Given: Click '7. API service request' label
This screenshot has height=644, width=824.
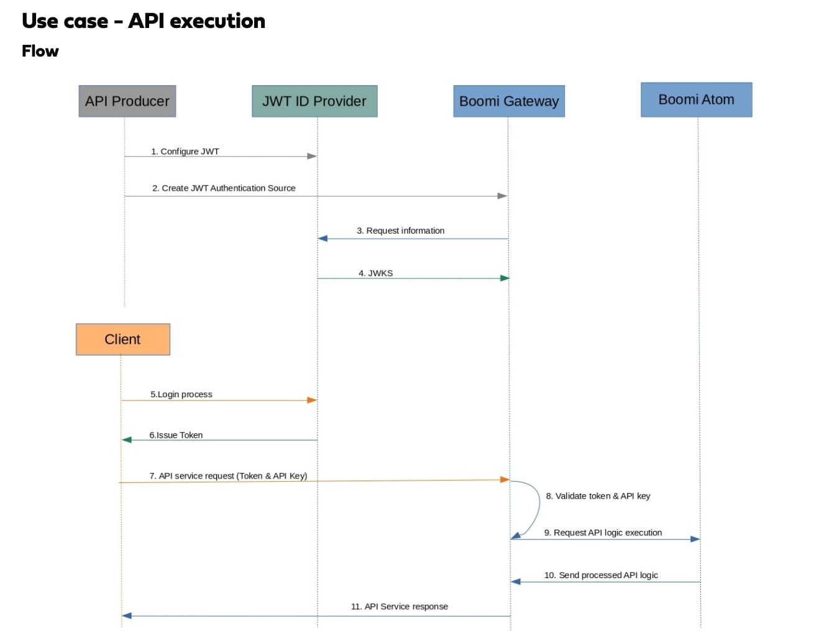Looking at the screenshot, I should 228,476.
